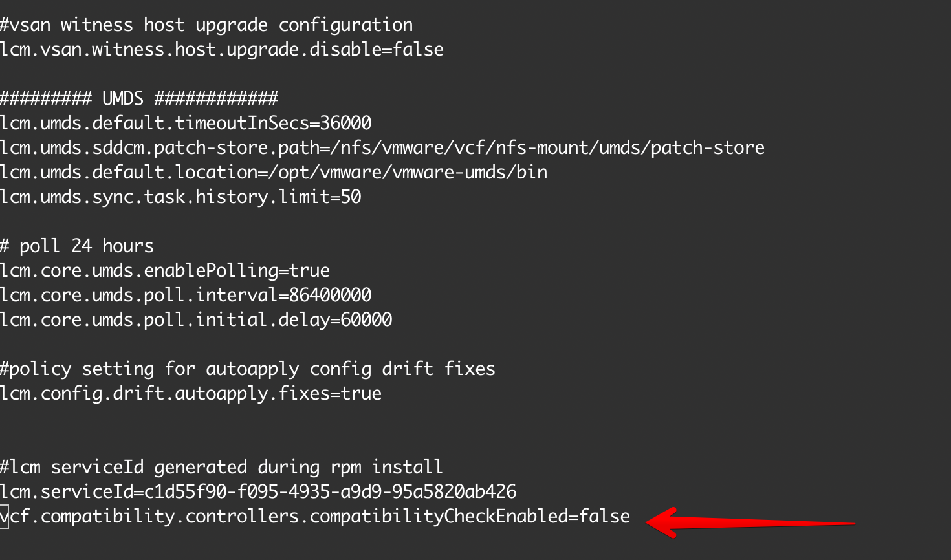This screenshot has height=560, width=951.
Task: Click the poll.interval=86400000 line
Action: click(x=185, y=296)
